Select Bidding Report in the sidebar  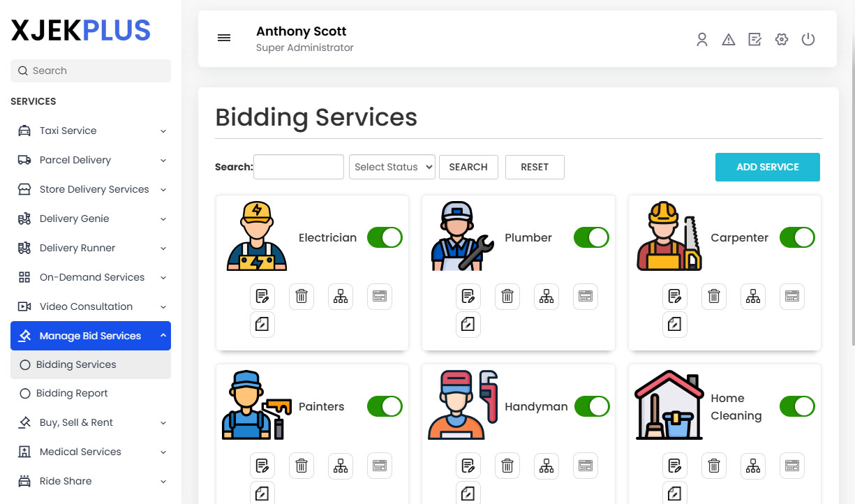pos(70,393)
